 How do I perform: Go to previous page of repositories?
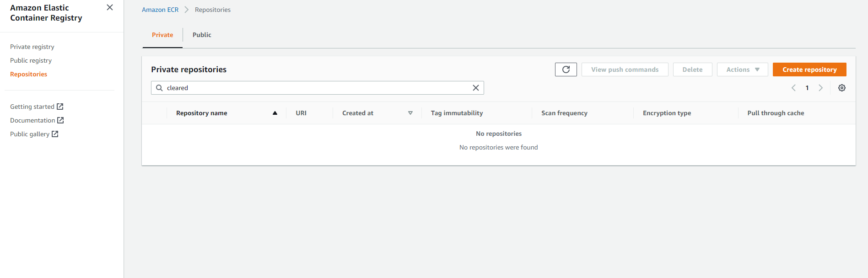pos(793,88)
